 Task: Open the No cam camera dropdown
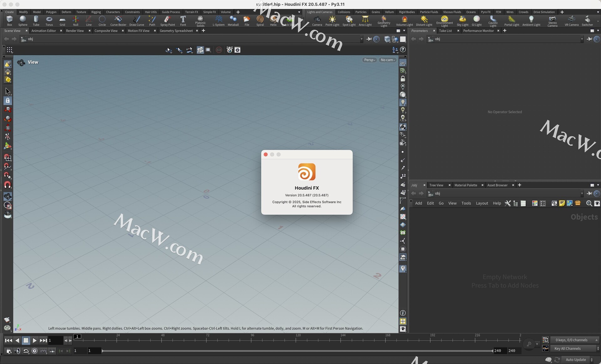click(388, 60)
